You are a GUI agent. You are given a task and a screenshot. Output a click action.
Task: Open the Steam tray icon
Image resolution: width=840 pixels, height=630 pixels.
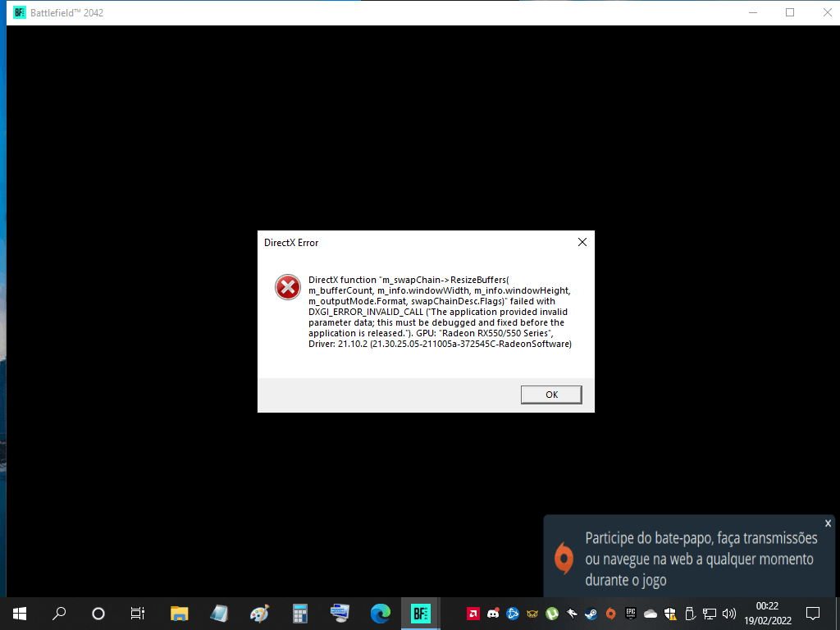(591, 614)
